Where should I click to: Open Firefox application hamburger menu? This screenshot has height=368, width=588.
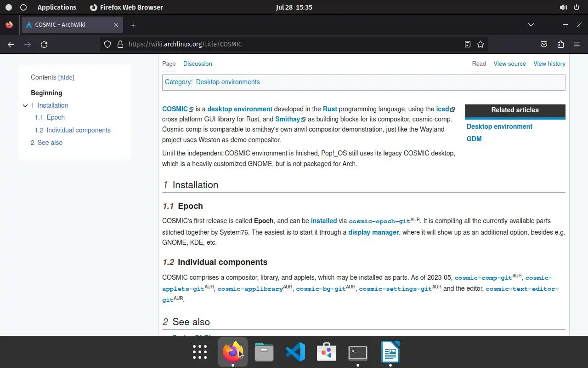tap(577, 44)
